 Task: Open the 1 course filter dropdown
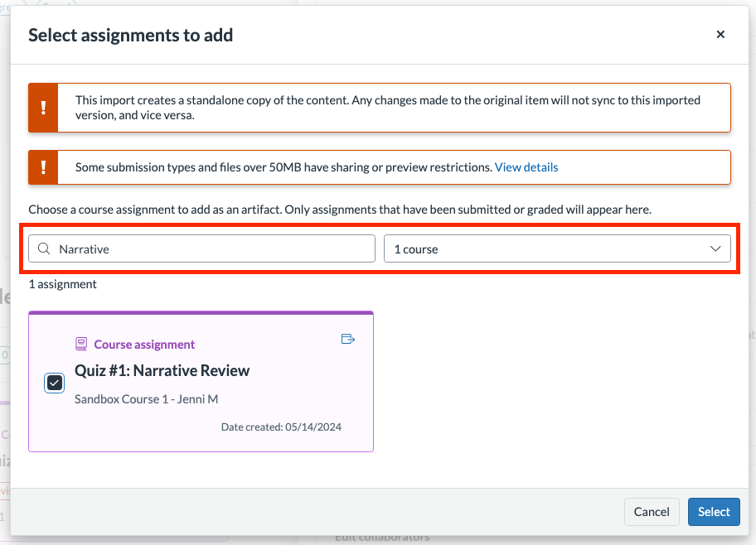(557, 248)
